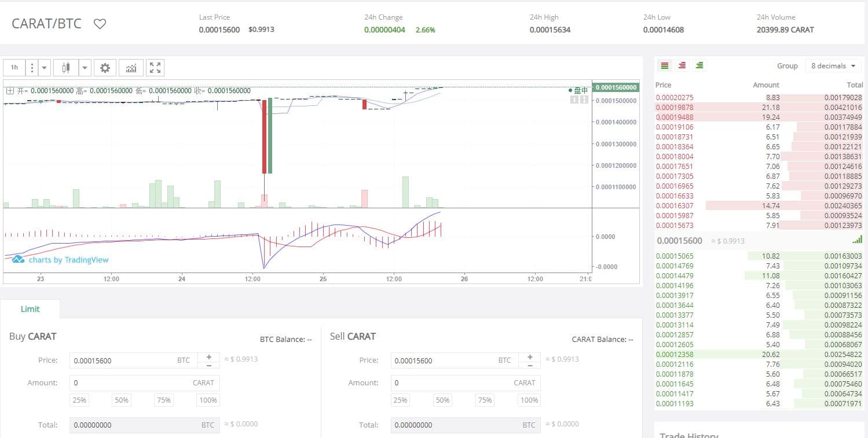The height and width of the screenshot is (438, 868).
Task: Expand the chart OHLC legend box
Action: pyautogui.click(x=10, y=91)
